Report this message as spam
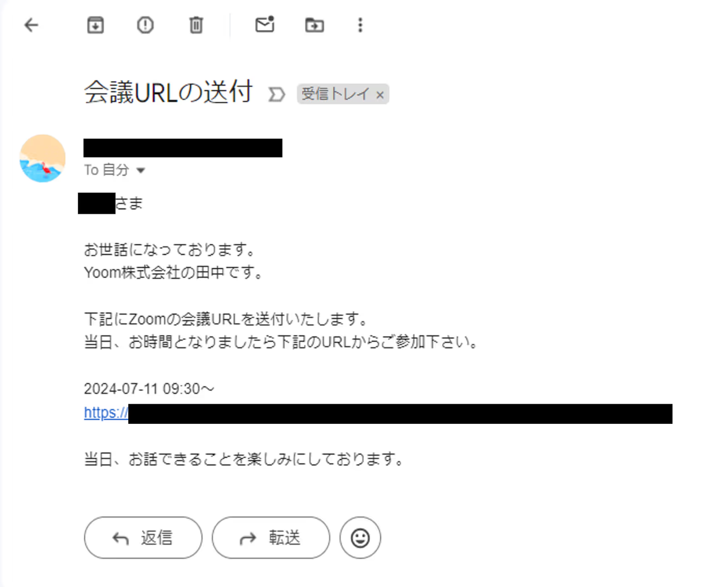 (x=145, y=25)
